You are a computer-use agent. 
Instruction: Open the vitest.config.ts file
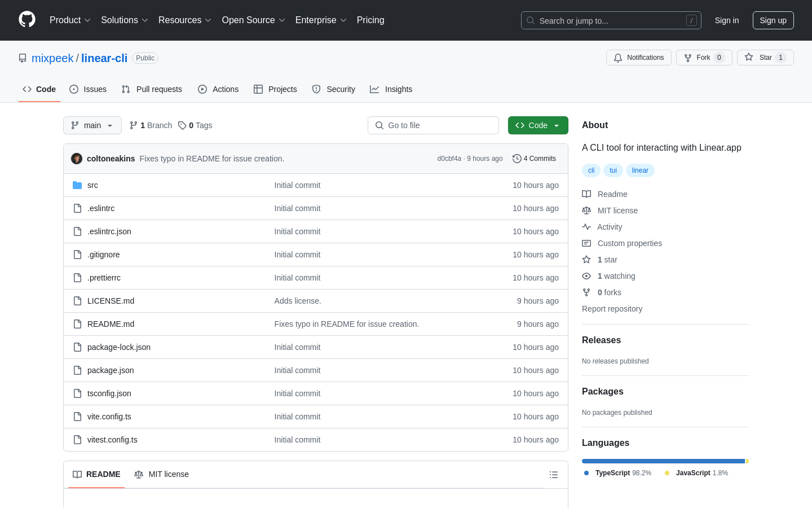[112, 440]
